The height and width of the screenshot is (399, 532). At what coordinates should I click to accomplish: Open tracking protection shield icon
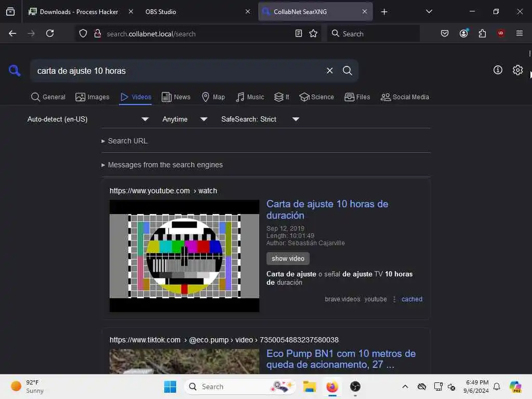click(x=83, y=33)
